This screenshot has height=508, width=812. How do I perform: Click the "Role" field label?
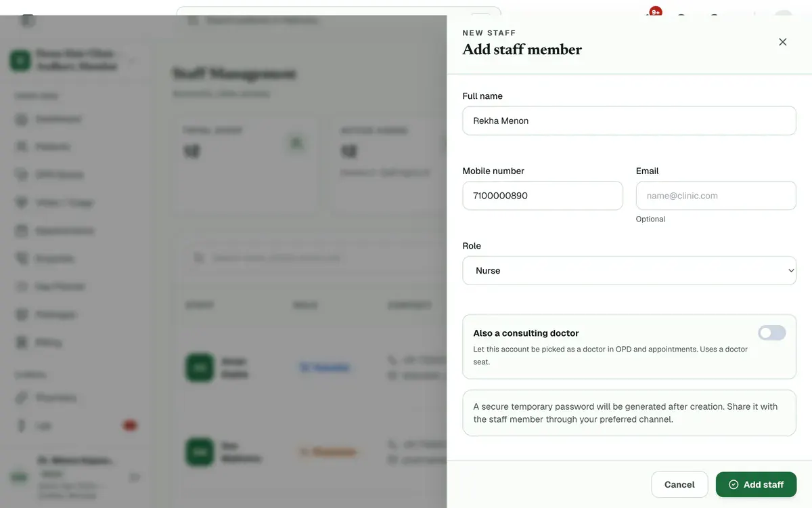tap(472, 246)
